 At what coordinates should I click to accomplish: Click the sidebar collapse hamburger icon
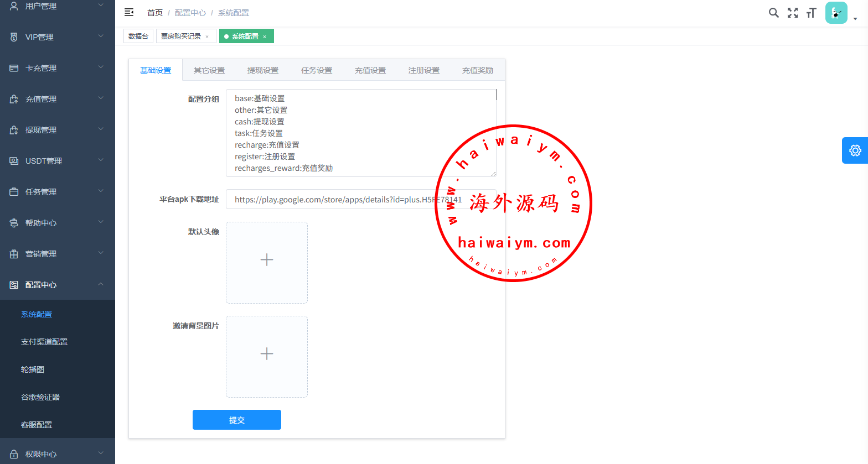[129, 12]
